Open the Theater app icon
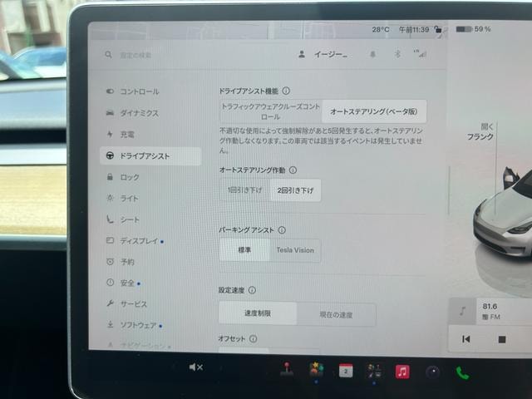Image resolution: width=532 pixels, height=399 pixels. pyautogui.click(x=375, y=371)
